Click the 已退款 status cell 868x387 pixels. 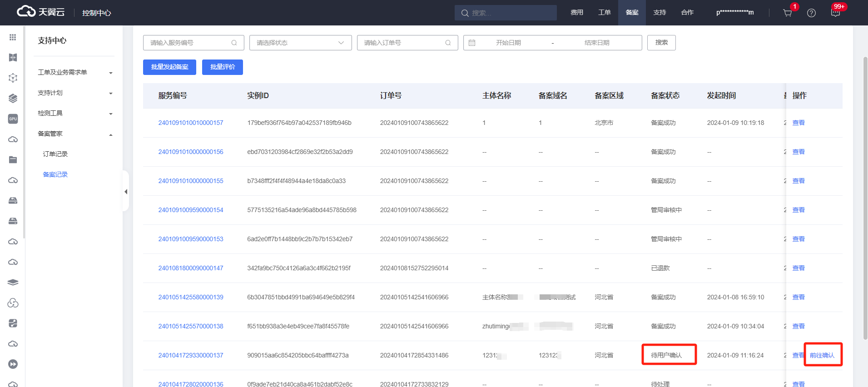(x=660, y=268)
